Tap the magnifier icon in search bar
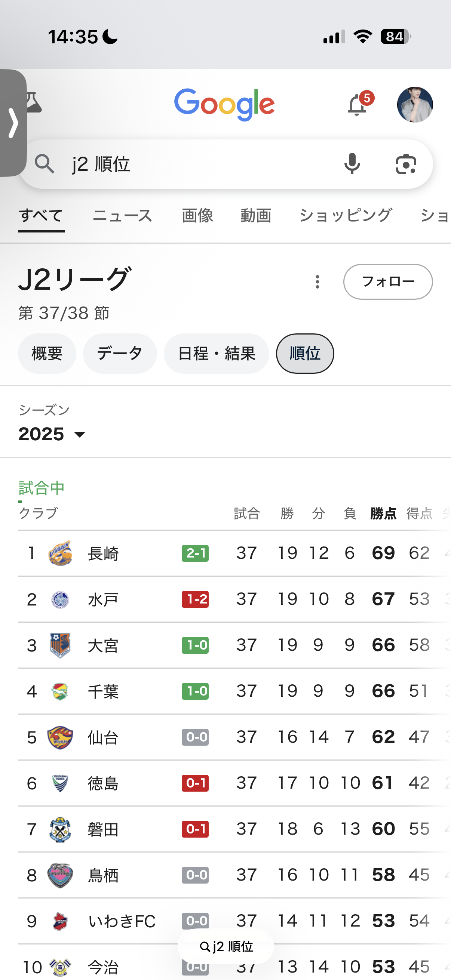The width and height of the screenshot is (451, 980). [45, 164]
